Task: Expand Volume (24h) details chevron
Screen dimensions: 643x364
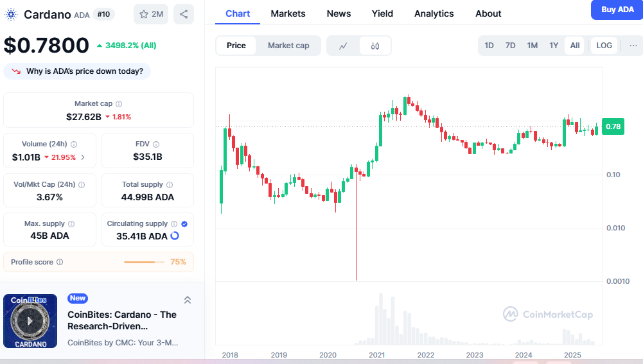Action: (83, 157)
